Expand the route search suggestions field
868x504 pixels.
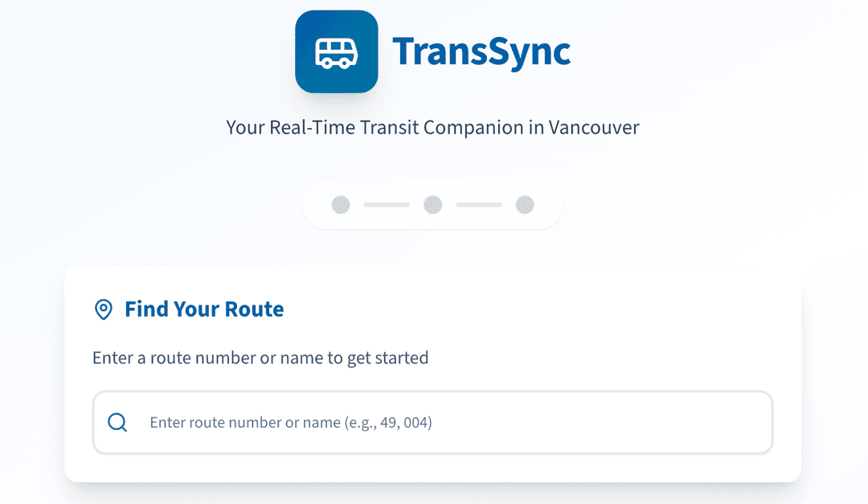(x=433, y=422)
